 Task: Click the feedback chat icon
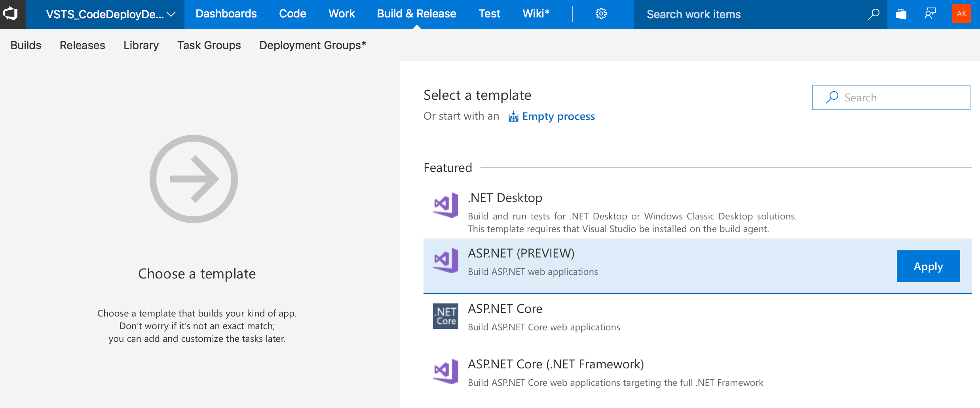[x=930, y=14]
